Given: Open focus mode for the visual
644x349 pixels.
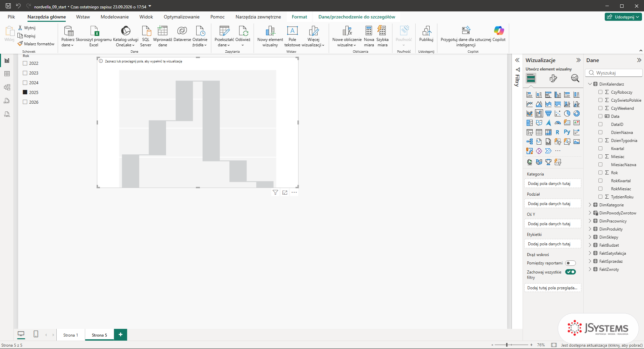Looking at the screenshot, I should pos(285,193).
